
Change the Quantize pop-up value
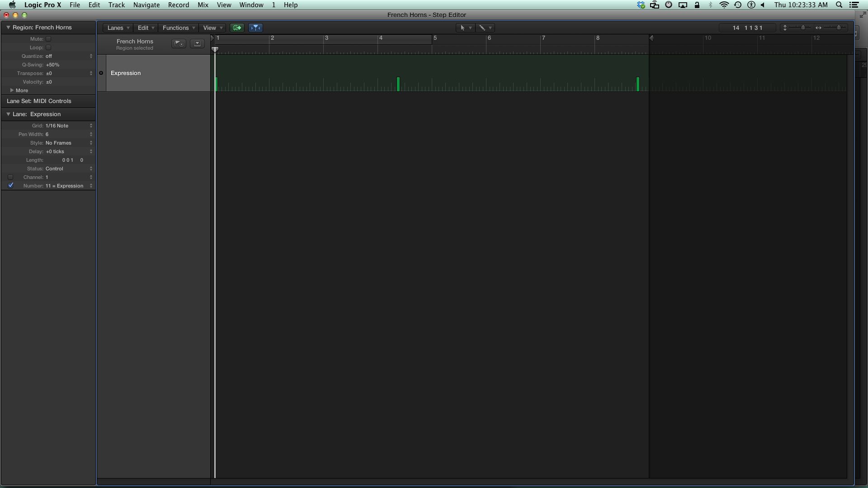point(69,56)
